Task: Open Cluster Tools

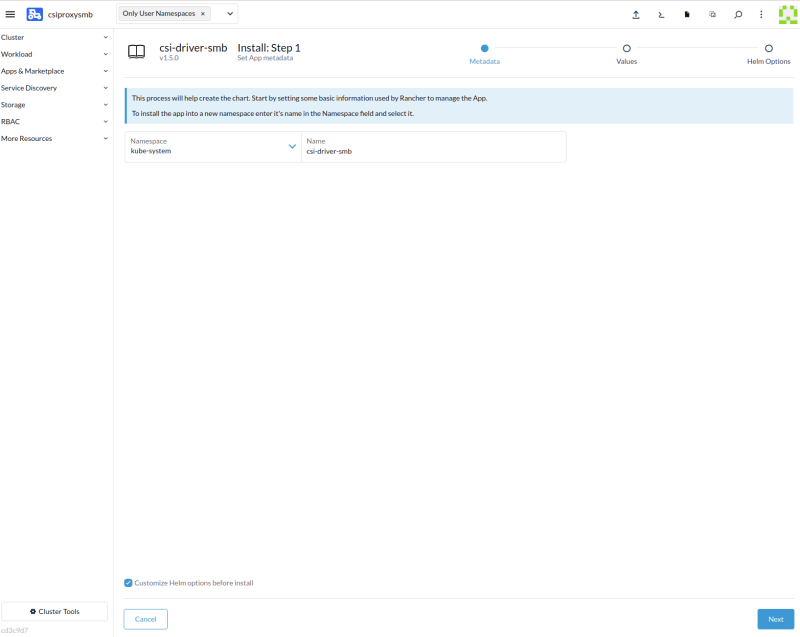Action: (55, 611)
